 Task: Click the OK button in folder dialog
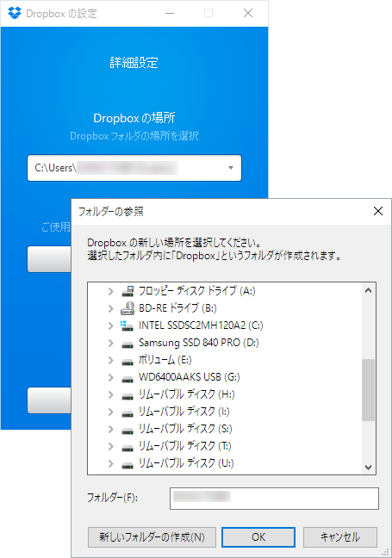tap(258, 537)
